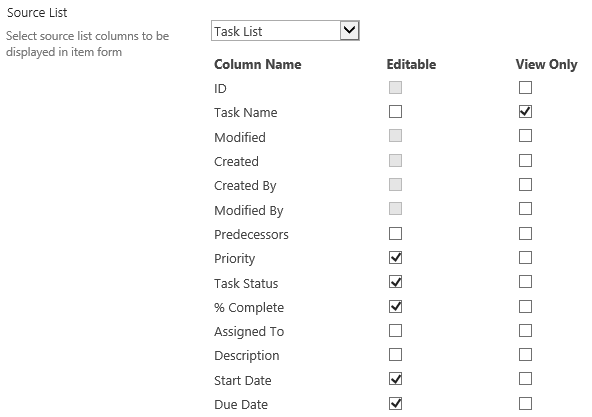This screenshot has width=592, height=417.
Task: Check View Only for Description
Action: click(x=525, y=355)
